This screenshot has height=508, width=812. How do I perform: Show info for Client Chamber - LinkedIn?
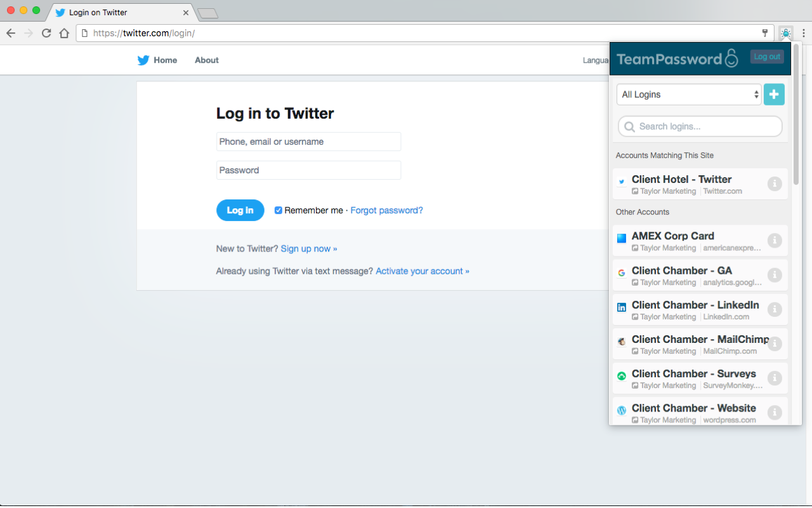(775, 309)
